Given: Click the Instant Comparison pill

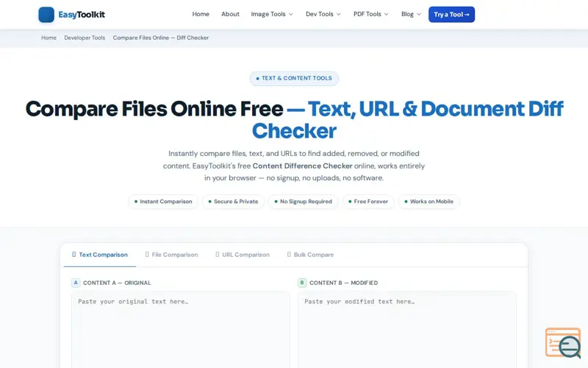Looking at the screenshot, I should tap(163, 202).
